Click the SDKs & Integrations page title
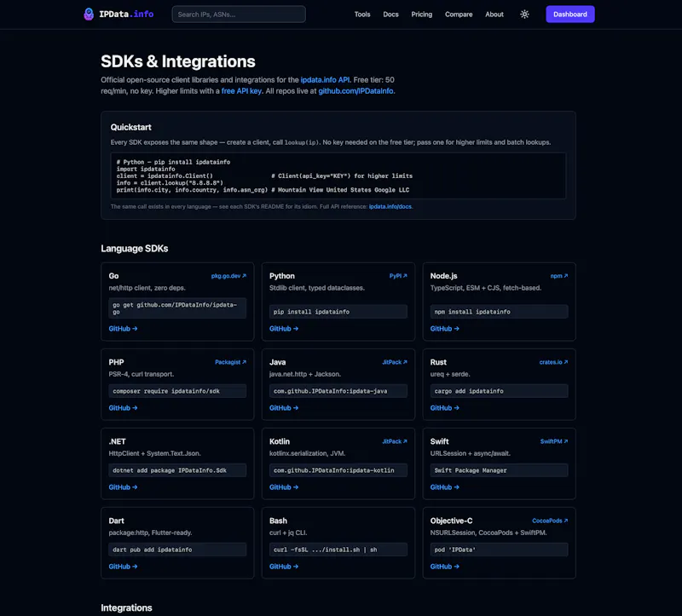 (x=178, y=61)
